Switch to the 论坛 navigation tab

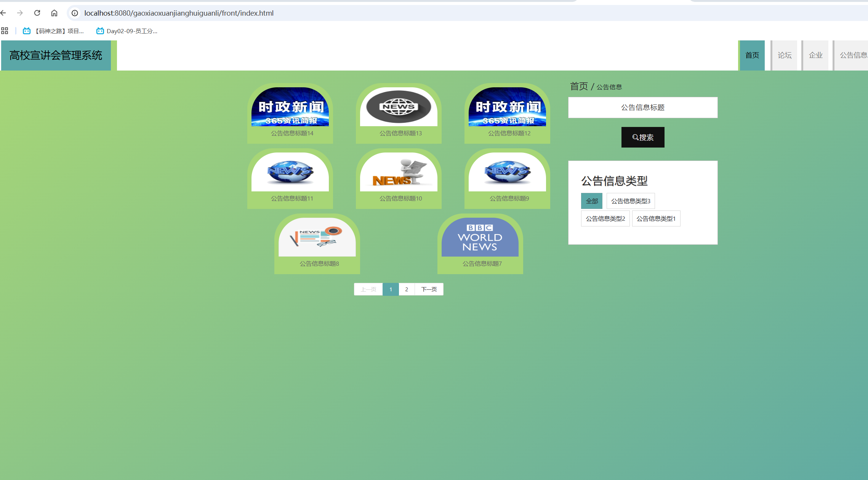(x=784, y=55)
